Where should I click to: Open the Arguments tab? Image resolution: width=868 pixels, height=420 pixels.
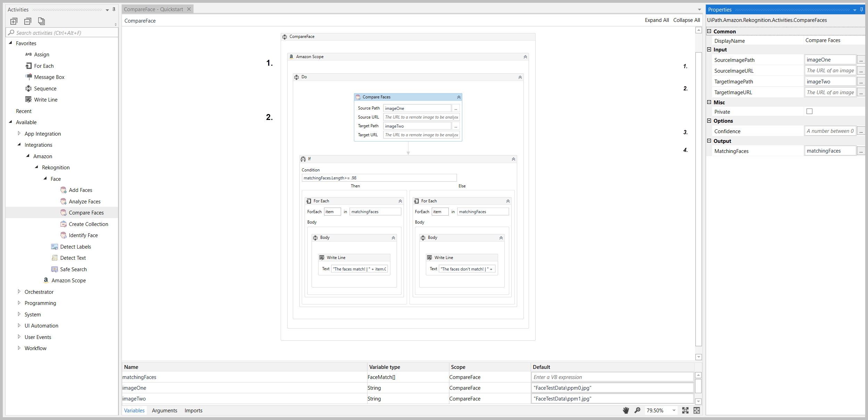(165, 411)
